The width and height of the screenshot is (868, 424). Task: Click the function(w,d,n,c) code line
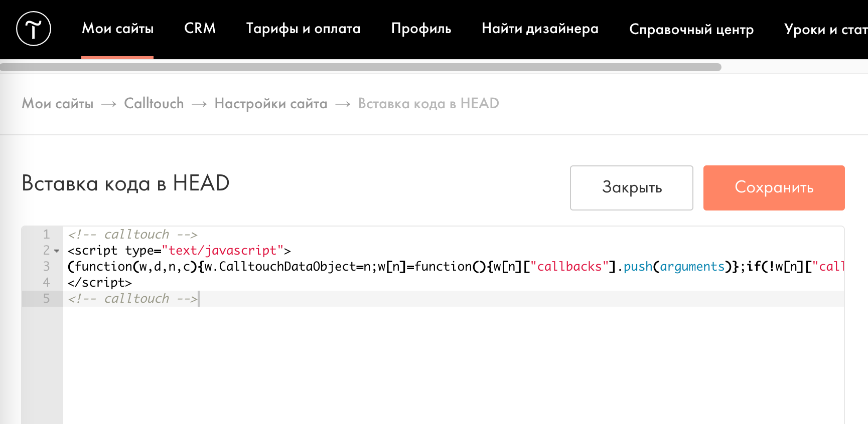click(x=456, y=267)
